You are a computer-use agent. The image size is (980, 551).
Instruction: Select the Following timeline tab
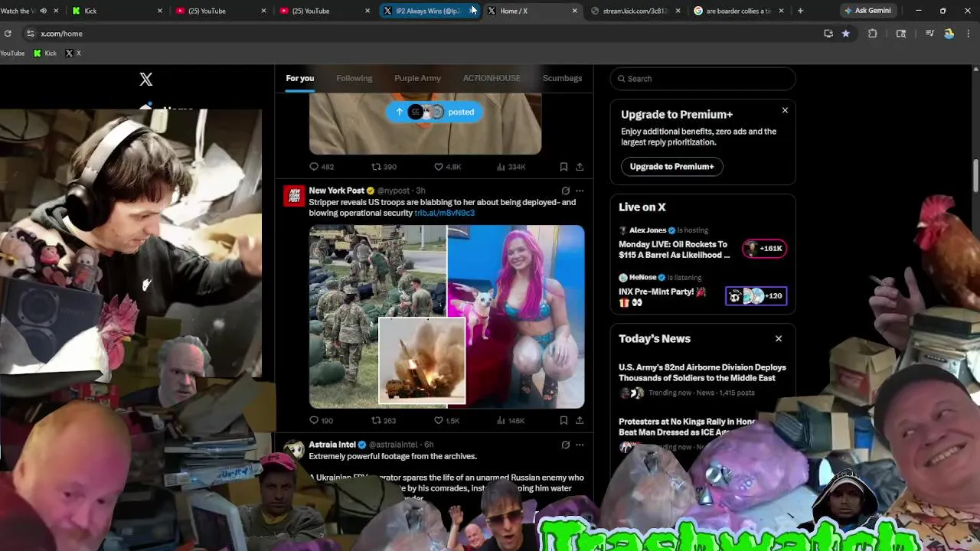click(x=354, y=78)
